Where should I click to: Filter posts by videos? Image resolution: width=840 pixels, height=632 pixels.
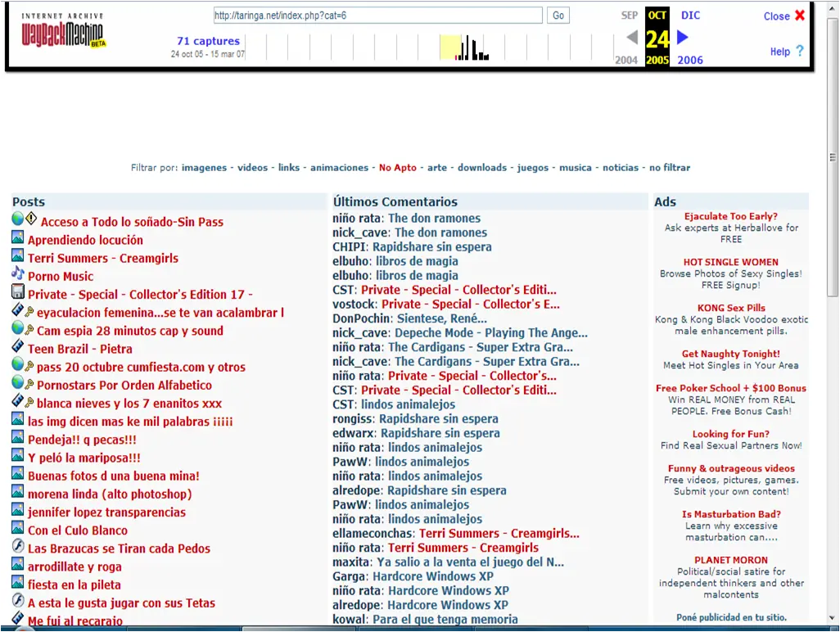click(253, 168)
